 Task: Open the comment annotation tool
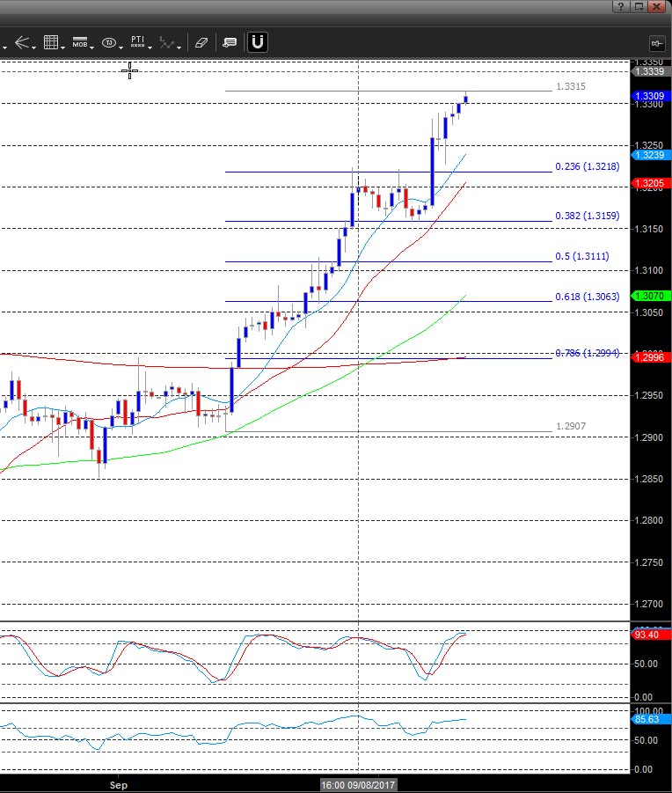[230, 42]
